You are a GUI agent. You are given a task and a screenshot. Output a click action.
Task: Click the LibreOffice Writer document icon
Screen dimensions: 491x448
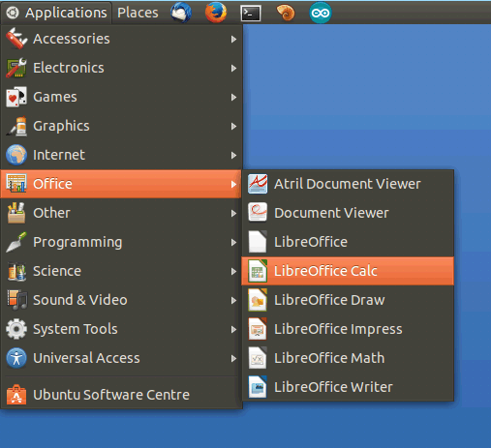(258, 387)
